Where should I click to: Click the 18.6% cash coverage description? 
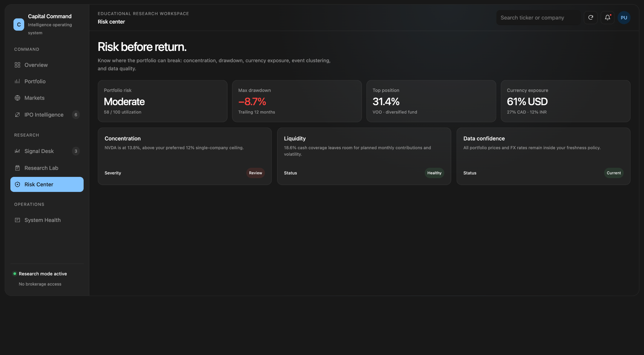pos(358,151)
